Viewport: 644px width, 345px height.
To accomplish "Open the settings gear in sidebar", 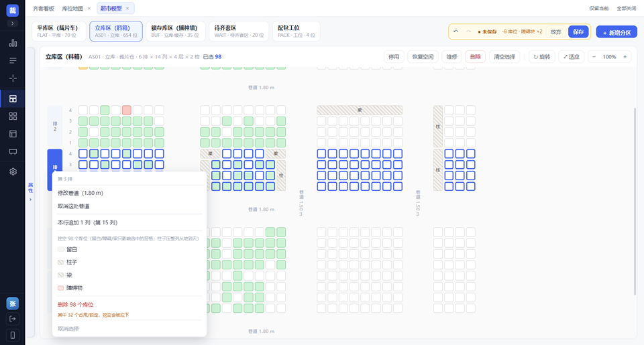I will [x=13, y=171].
